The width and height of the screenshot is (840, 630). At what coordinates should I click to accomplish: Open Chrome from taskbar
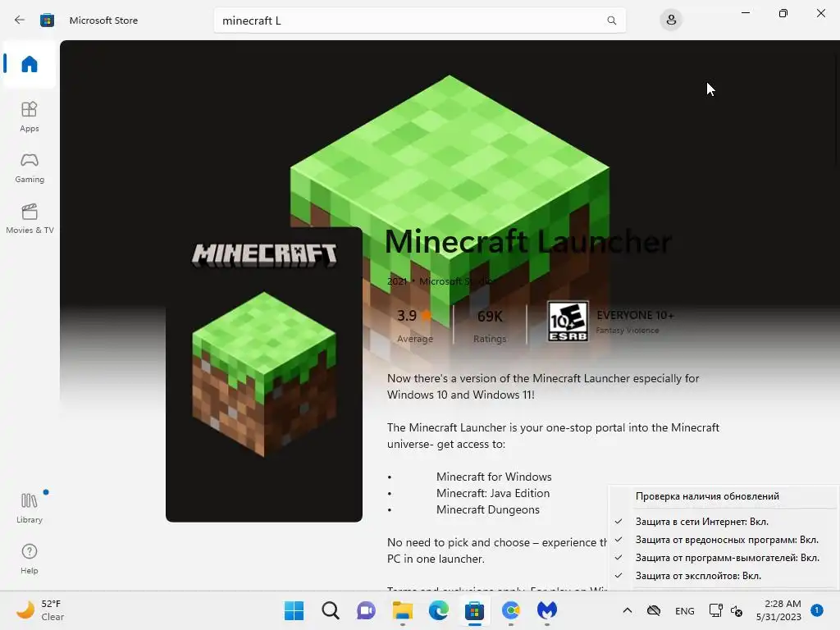click(x=510, y=610)
